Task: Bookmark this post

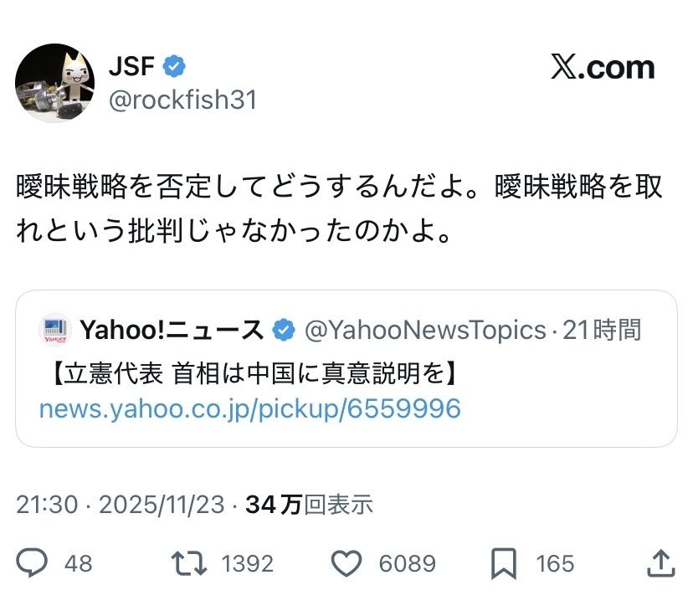Action: (x=503, y=563)
